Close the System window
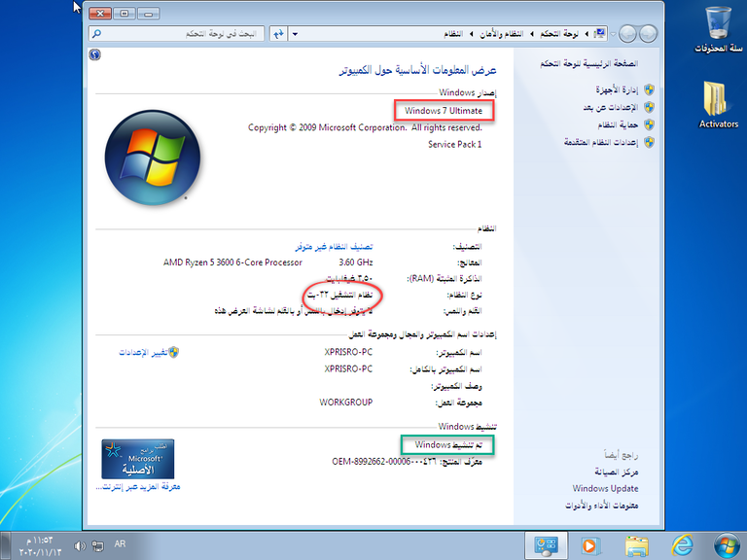747x560 pixels. [x=100, y=14]
